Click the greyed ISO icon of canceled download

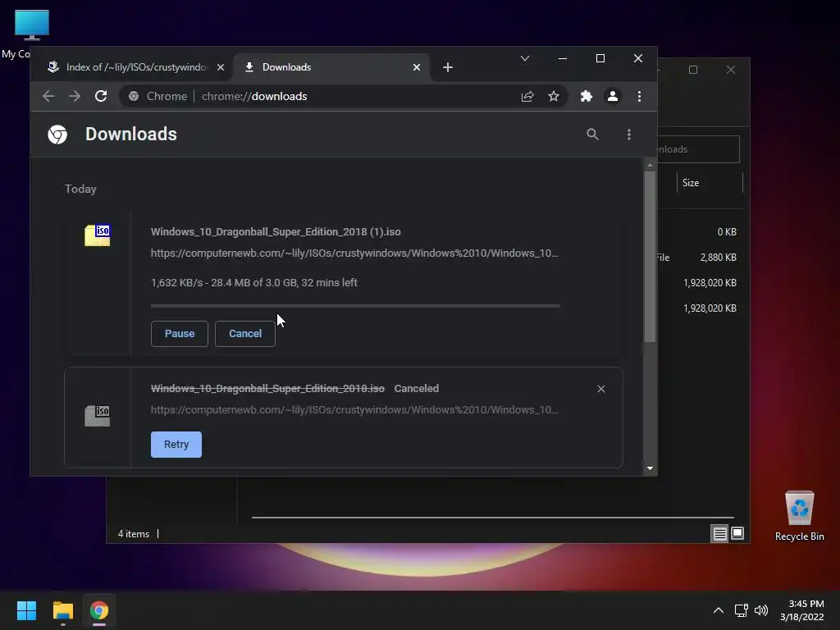pyautogui.click(x=97, y=415)
